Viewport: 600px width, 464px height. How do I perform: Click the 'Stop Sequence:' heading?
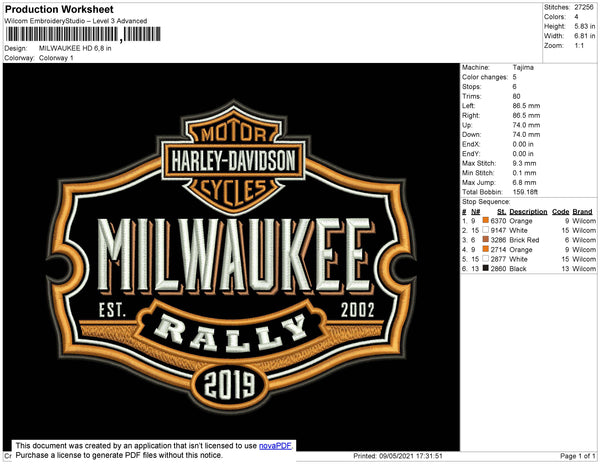486,202
